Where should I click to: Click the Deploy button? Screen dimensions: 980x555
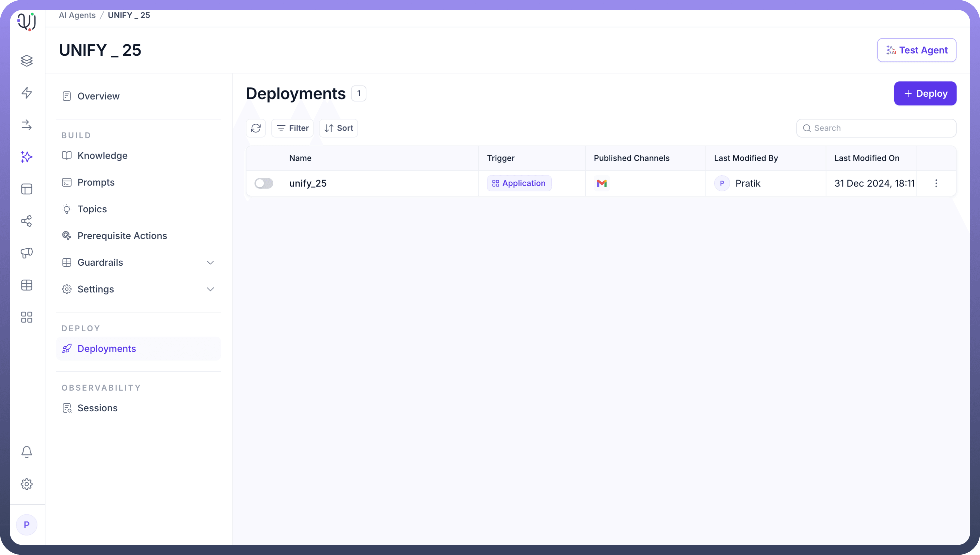click(925, 93)
